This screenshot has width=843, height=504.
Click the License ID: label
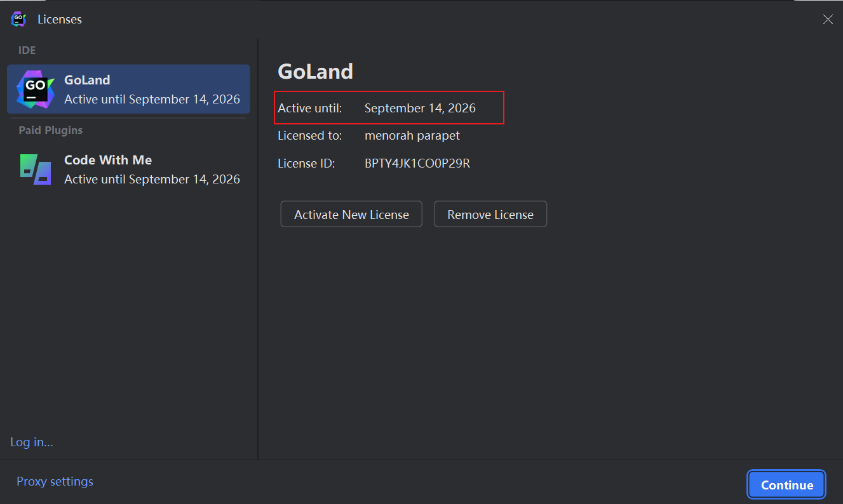[306, 163]
